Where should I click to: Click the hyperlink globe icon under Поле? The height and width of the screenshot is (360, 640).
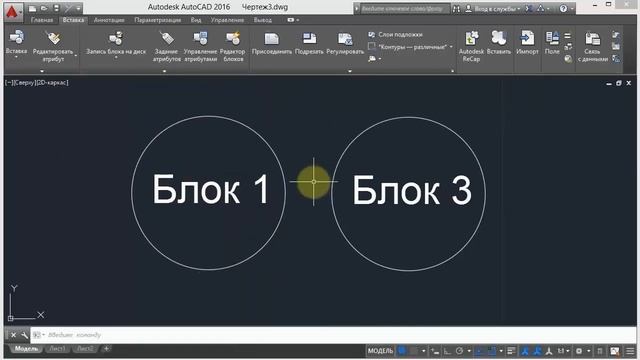click(x=568, y=59)
